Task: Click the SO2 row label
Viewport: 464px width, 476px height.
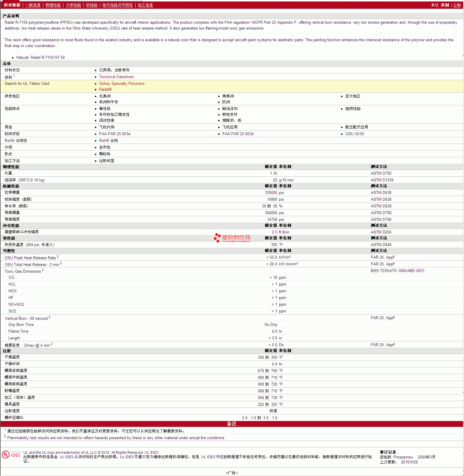Action: tap(12, 311)
